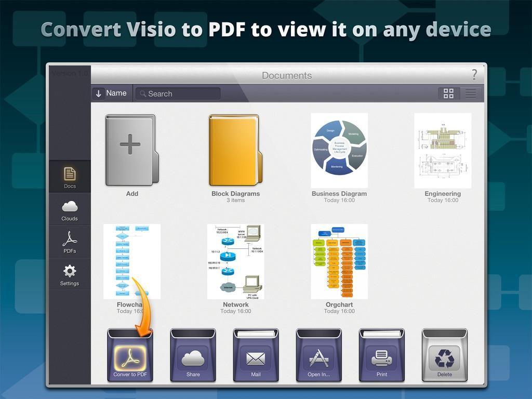Toggle sort order by Name

112,94
